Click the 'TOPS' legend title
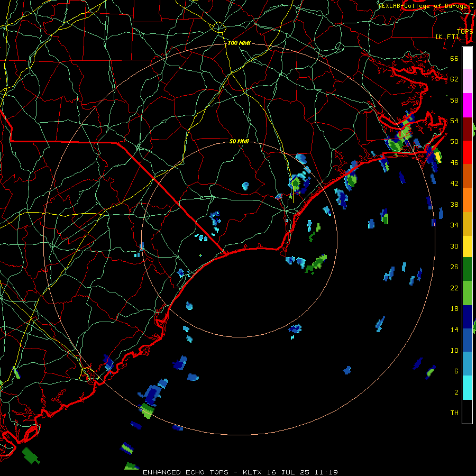 tap(465, 32)
